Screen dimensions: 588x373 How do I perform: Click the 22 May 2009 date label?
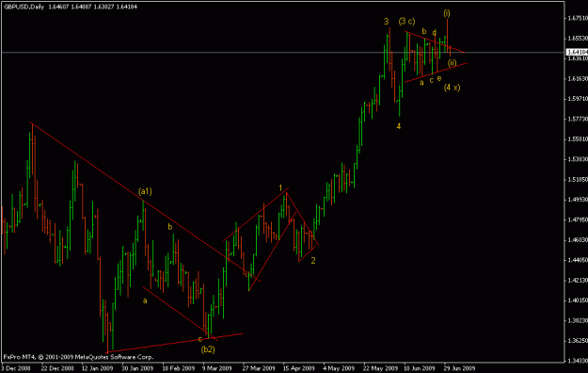pos(380,368)
